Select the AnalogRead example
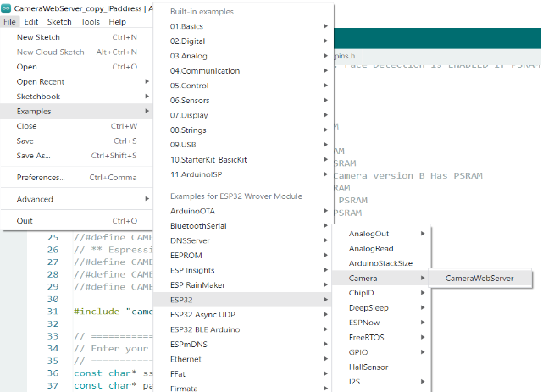Image resolution: width=543 pixels, height=392 pixels. click(371, 249)
